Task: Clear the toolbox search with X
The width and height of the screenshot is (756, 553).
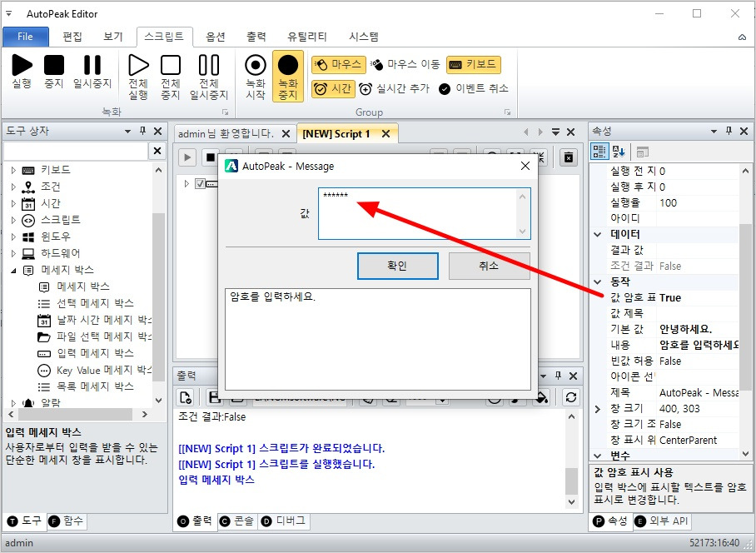Action: (157, 151)
